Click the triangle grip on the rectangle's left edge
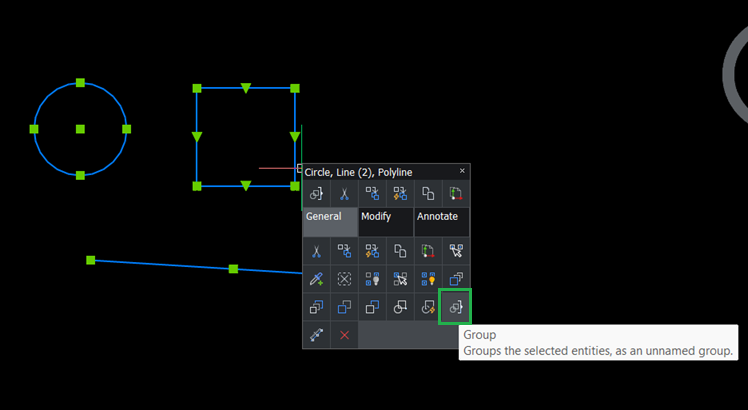Screen dimensions: 748x410 click(x=197, y=137)
